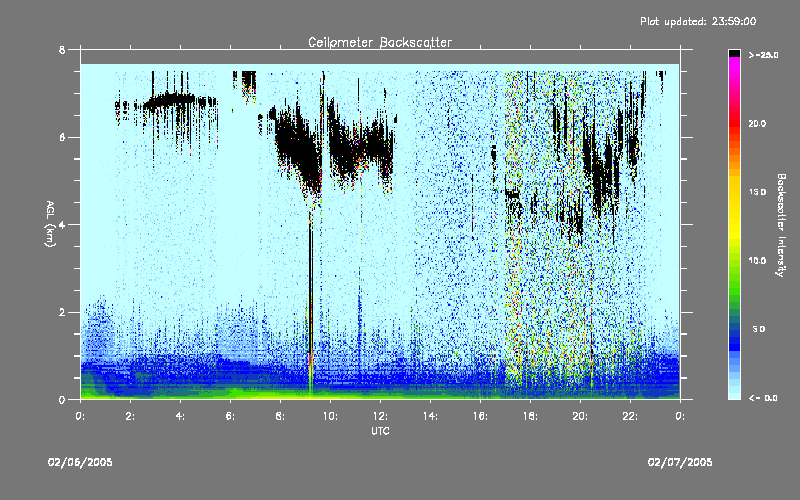The image size is (800, 500).
Task: Click the x-axis time label '14:'
Action: point(430,416)
